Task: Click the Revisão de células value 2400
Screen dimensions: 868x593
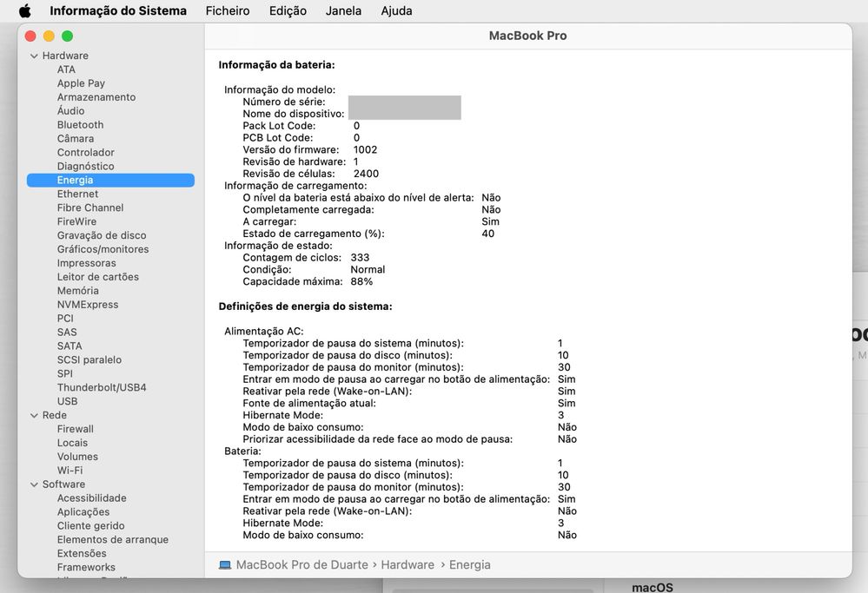Action: [x=366, y=174]
